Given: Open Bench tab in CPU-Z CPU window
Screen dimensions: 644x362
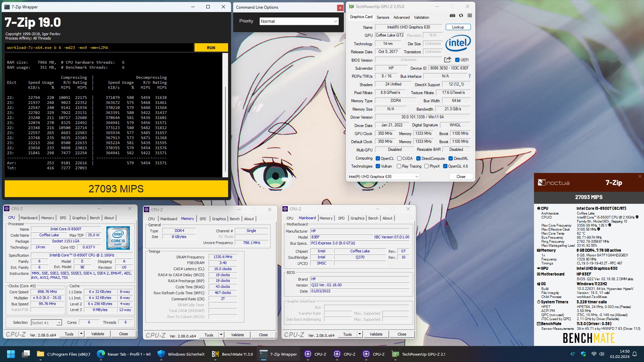Looking at the screenshot, I should click(x=95, y=218).
